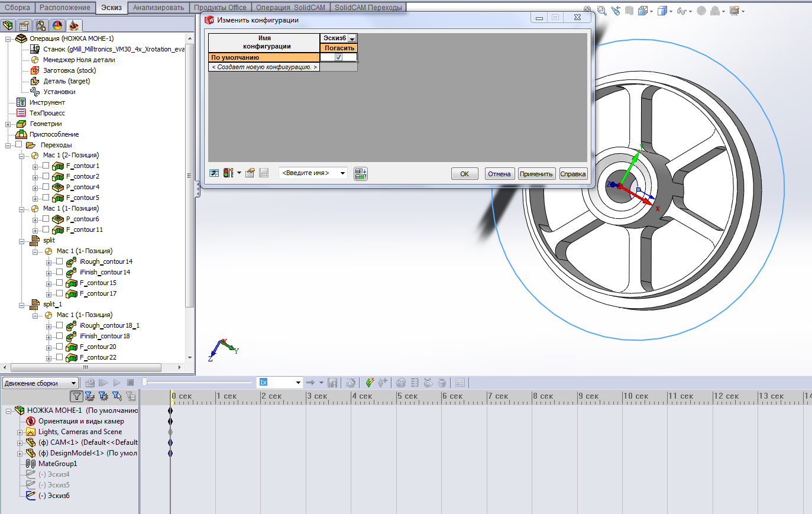This screenshot has width=812, height=514.
Task: Open the Эскиз6 column header dropdown
Action: [x=352, y=38]
